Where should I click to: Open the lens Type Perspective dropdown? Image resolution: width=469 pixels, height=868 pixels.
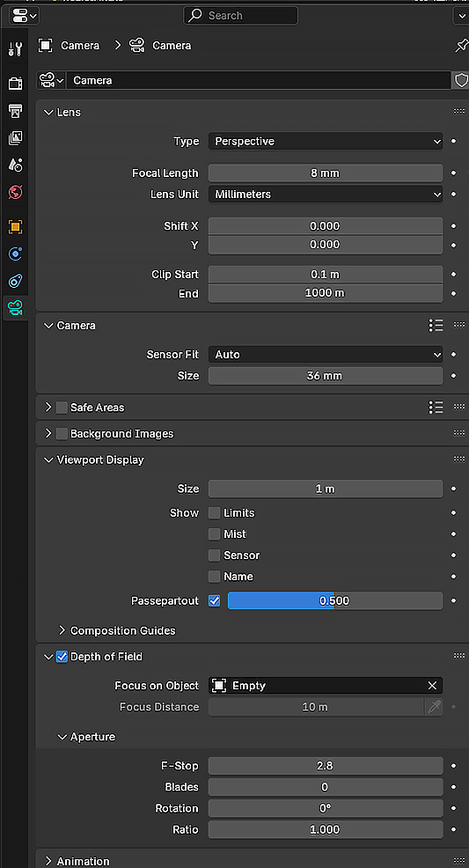326,141
